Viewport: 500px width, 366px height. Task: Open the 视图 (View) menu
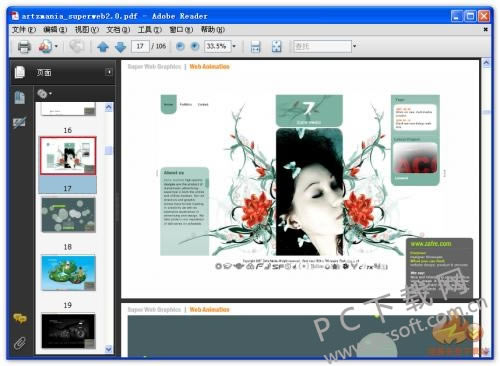coord(86,30)
